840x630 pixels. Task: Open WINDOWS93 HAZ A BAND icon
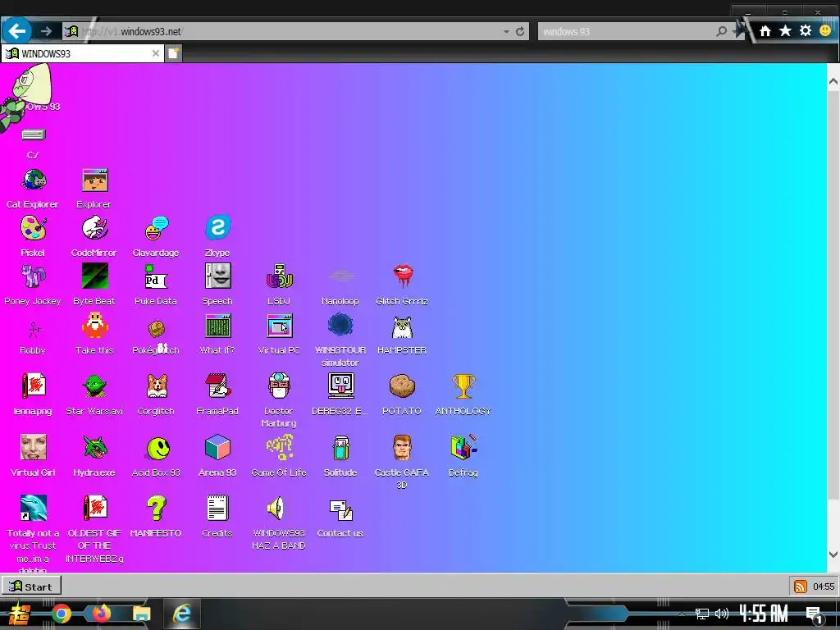pyautogui.click(x=276, y=509)
